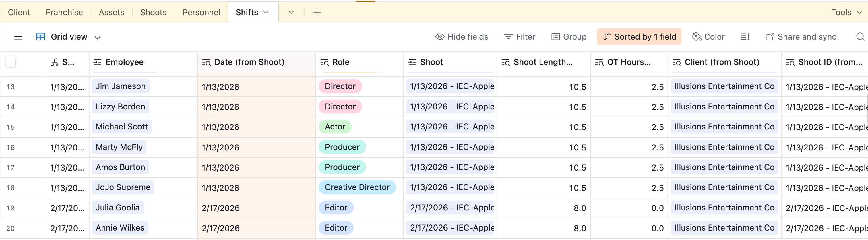Switch to the Personnel tab
Screen dimensions: 868x240
coord(201,12)
